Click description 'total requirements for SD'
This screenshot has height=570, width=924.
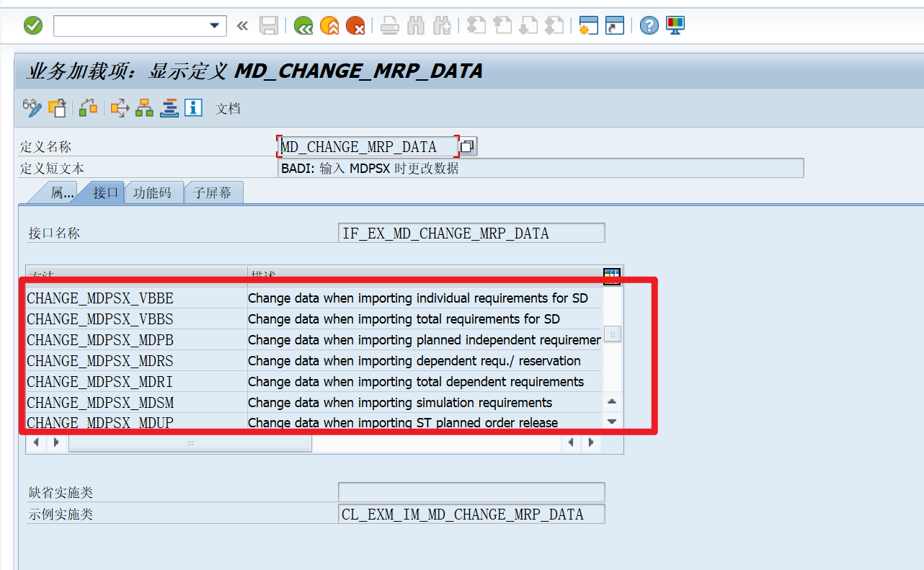(489, 319)
